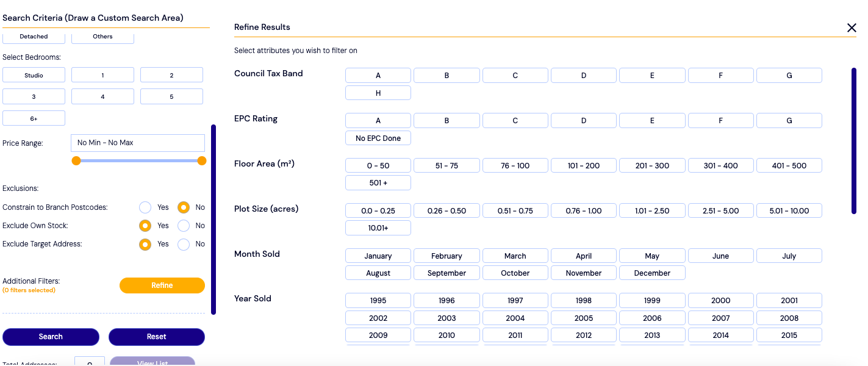The width and height of the screenshot is (868, 366).
Task: Pick the 76 - 100 floor area filter
Action: [515, 165]
